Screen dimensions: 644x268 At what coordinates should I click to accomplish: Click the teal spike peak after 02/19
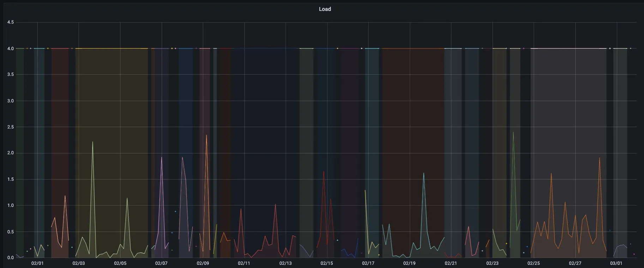tap(423, 173)
